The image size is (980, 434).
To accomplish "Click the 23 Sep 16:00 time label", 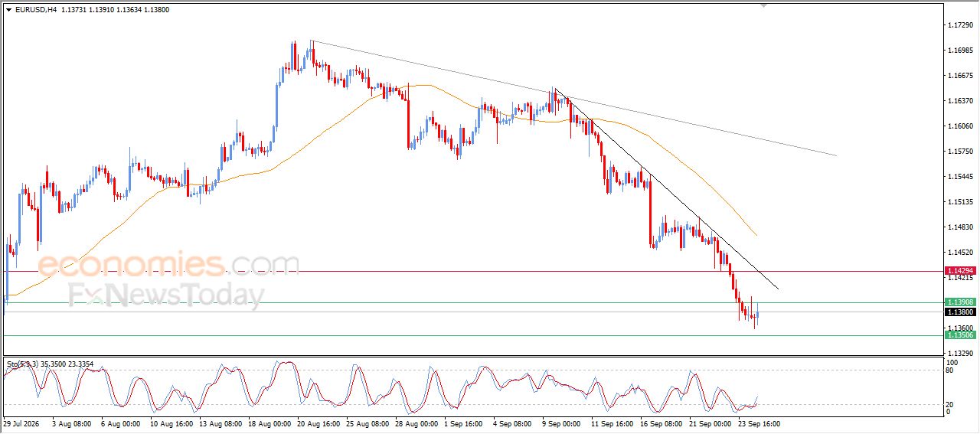I will (x=760, y=423).
